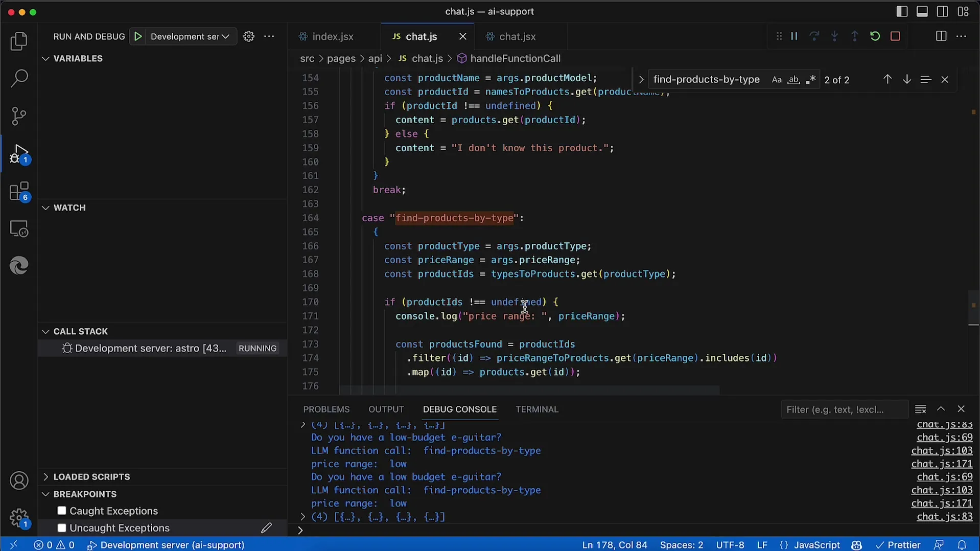980x551 pixels.
Task: Open the Remote Explorer view
Action: [19, 229]
